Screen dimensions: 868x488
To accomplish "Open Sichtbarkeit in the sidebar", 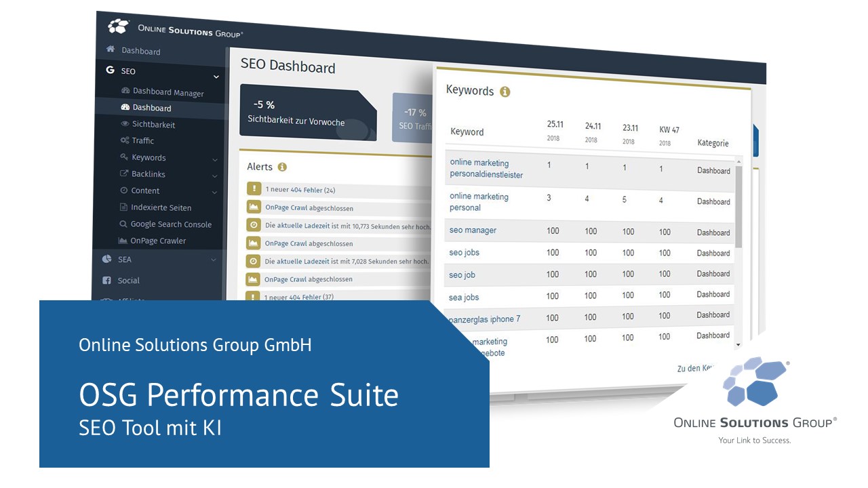I will coord(153,124).
